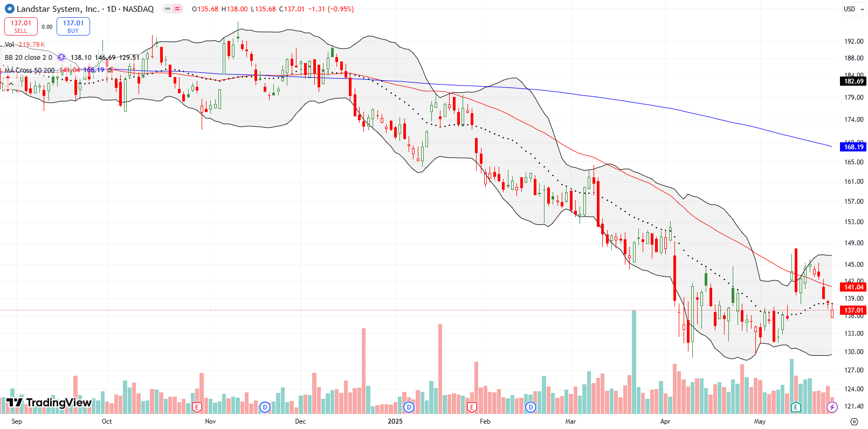Open chart settings hexagon gear icon
The width and height of the screenshot is (868, 429).
pyautogui.click(x=854, y=421)
